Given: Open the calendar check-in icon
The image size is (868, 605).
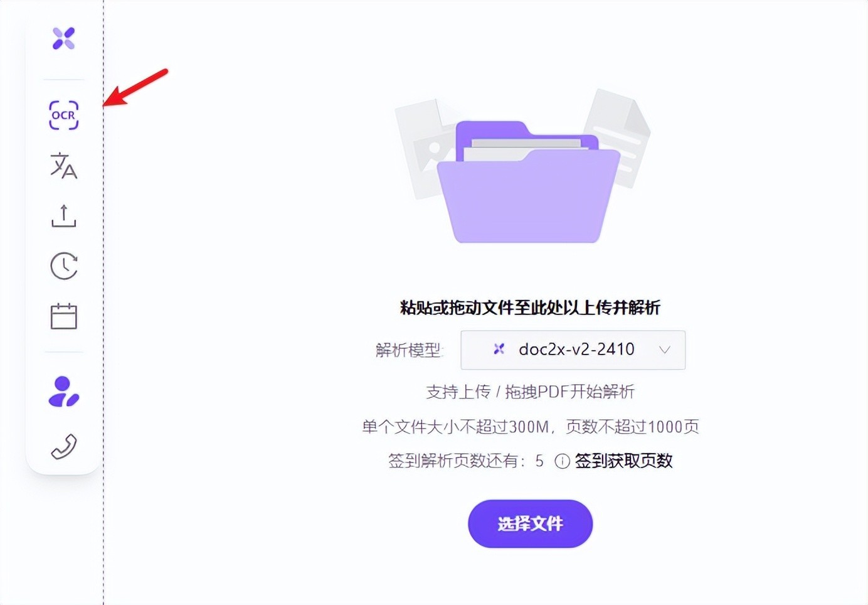Looking at the screenshot, I should click(63, 316).
